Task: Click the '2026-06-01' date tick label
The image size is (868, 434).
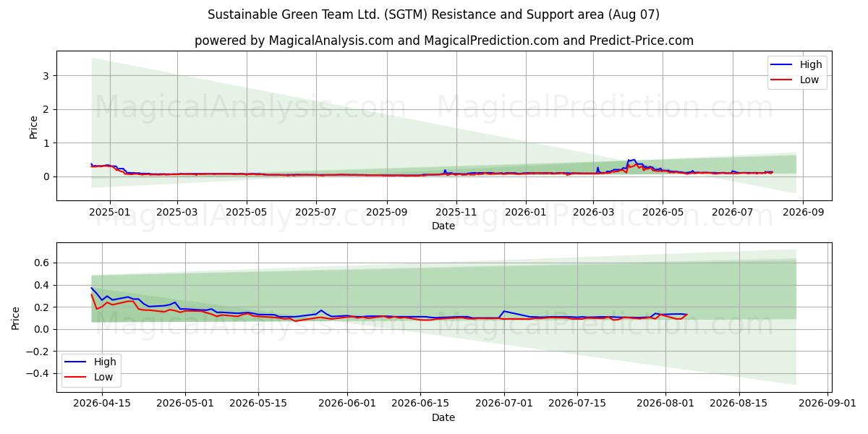Action: pos(347,404)
